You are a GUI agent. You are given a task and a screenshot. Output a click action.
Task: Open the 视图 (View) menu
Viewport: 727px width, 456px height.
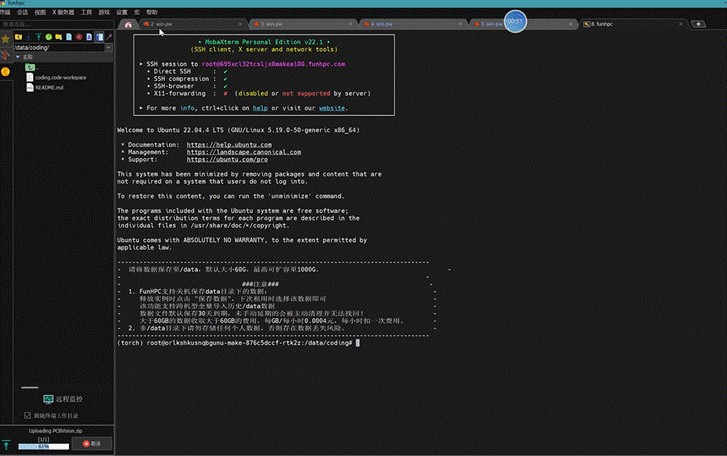pyautogui.click(x=40, y=12)
